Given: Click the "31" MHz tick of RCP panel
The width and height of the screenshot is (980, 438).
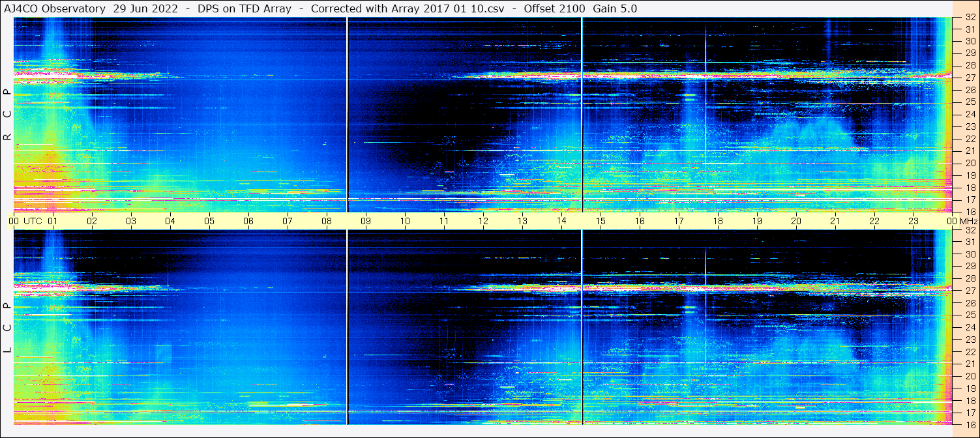Looking at the screenshot, I should 970,29.
